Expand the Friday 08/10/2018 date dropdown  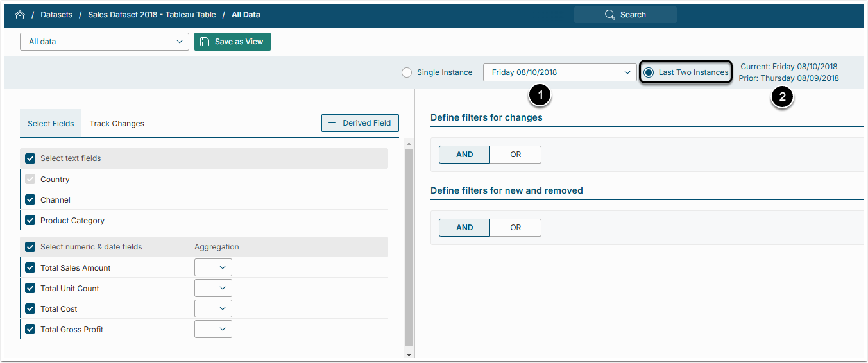click(x=559, y=72)
